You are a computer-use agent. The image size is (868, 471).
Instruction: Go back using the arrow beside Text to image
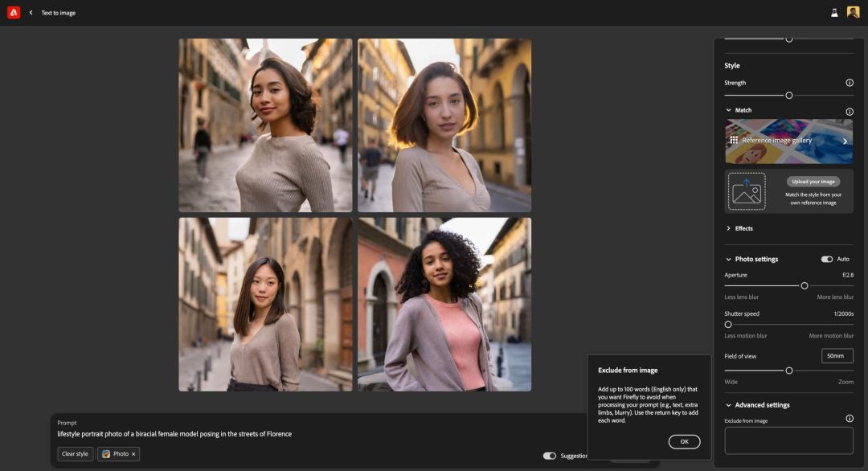tap(31, 13)
